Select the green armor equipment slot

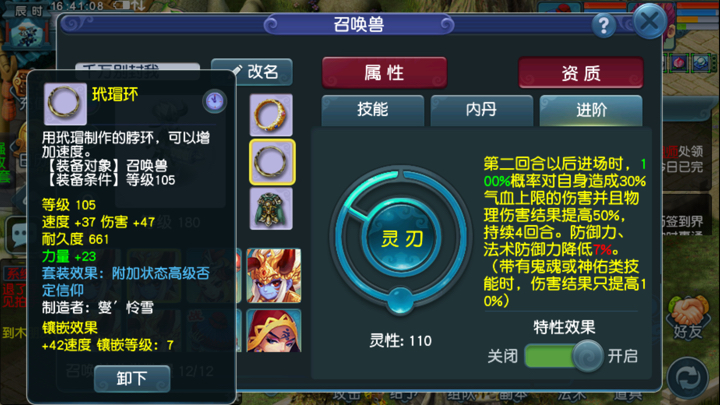click(271, 209)
